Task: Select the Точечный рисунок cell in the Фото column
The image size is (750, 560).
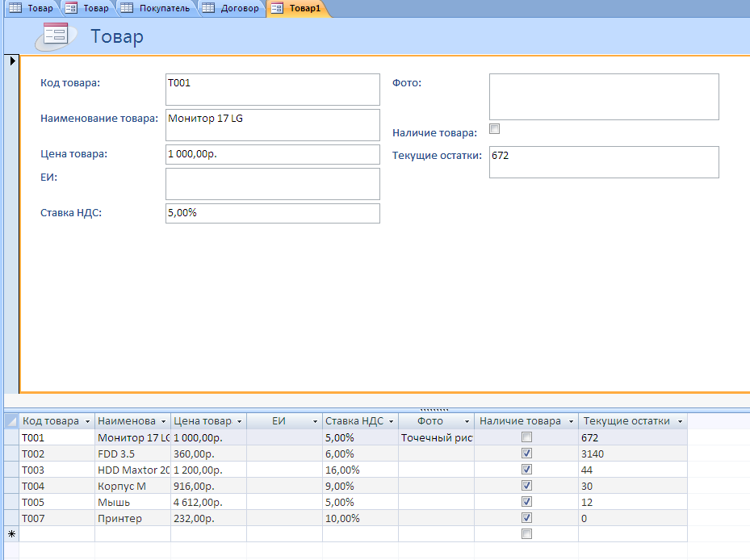Action: (x=436, y=437)
